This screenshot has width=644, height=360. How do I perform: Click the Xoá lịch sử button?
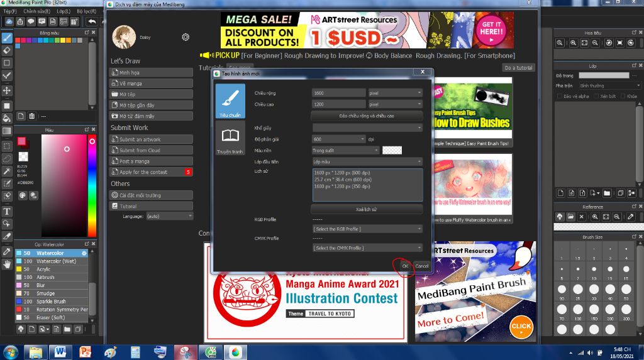click(367, 209)
